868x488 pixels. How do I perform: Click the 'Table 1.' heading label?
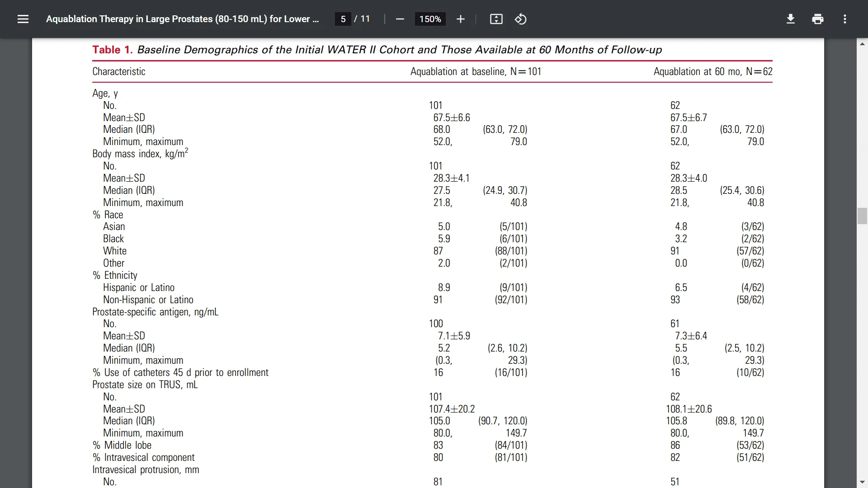click(x=113, y=50)
